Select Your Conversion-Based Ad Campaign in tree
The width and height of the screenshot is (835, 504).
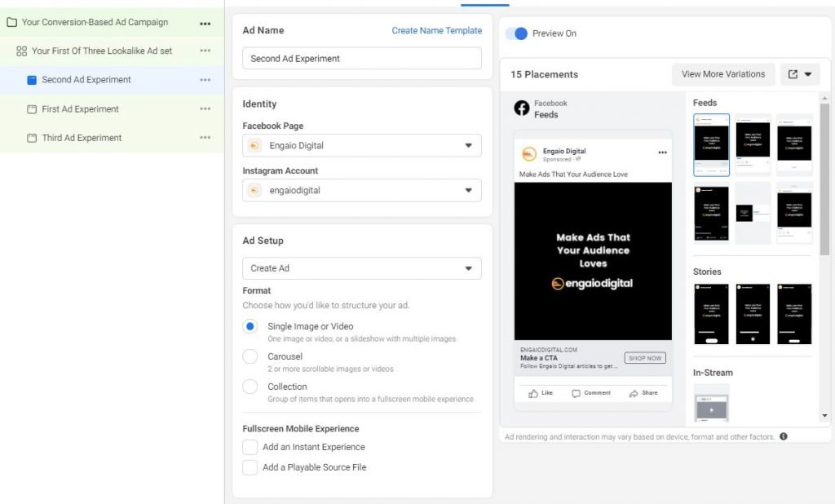pos(112,22)
